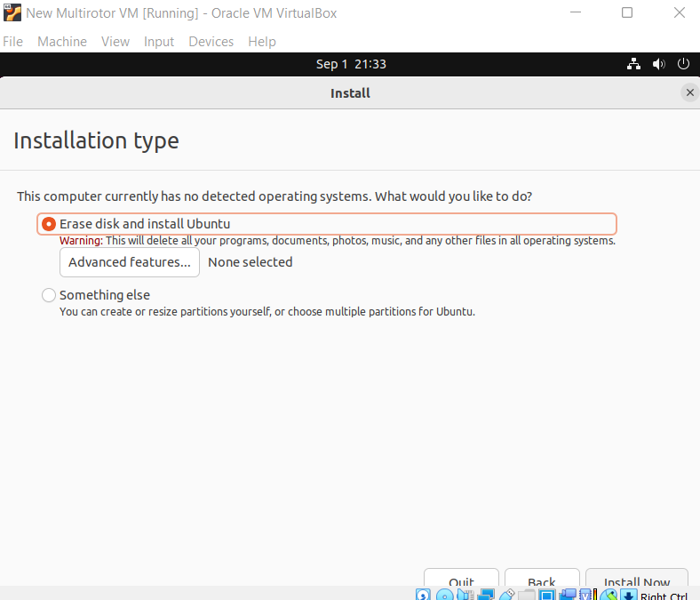Click the volume speaker icon in top bar
The height and width of the screenshot is (600, 700).
pos(658,64)
